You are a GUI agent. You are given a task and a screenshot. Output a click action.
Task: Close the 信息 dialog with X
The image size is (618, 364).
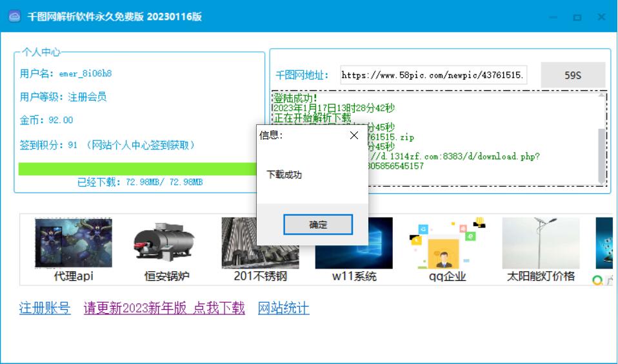click(354, 135)
